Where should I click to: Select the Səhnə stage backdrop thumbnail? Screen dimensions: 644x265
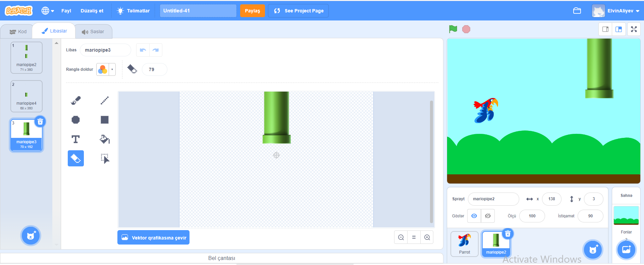(x=626, y=215)
